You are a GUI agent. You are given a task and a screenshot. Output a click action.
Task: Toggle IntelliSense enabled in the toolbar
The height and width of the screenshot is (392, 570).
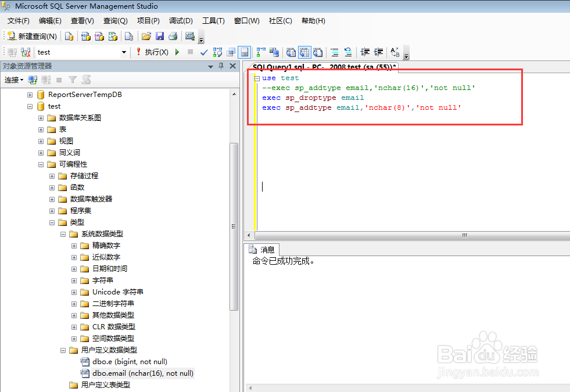(x=244, y=52)
